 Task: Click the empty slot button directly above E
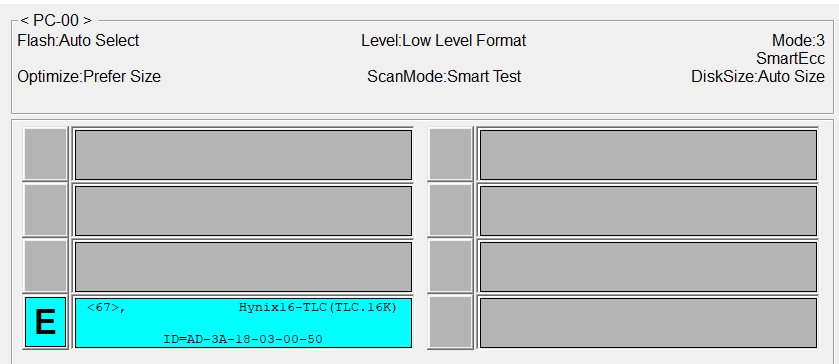(45, 267)
